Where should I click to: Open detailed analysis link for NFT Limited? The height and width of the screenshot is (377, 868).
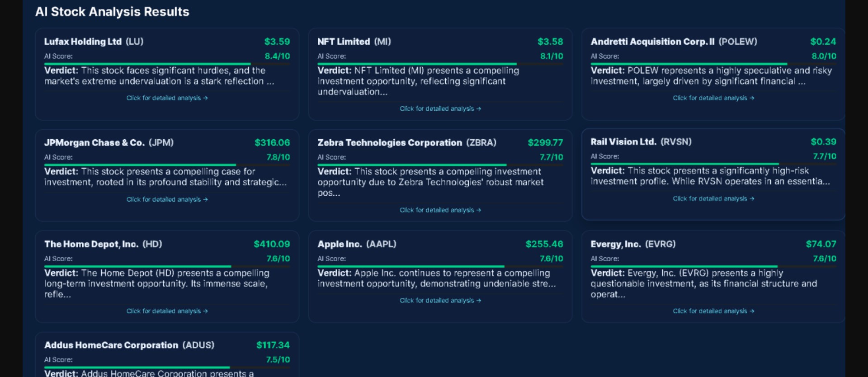point(440,109)
